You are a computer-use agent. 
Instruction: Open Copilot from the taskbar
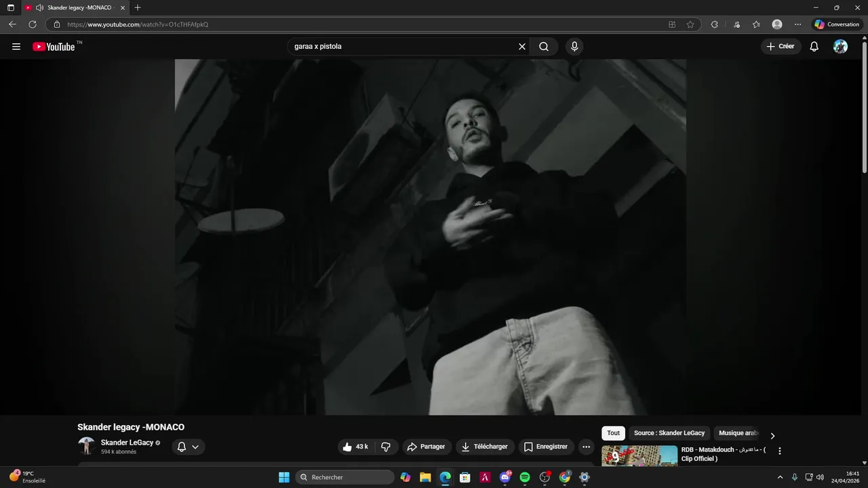[406, 477]
